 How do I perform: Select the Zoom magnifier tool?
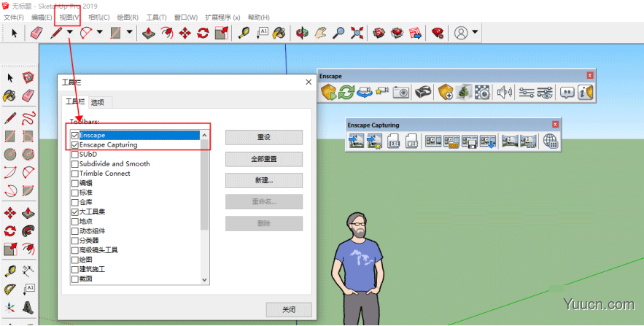click(x=338, y=33)
